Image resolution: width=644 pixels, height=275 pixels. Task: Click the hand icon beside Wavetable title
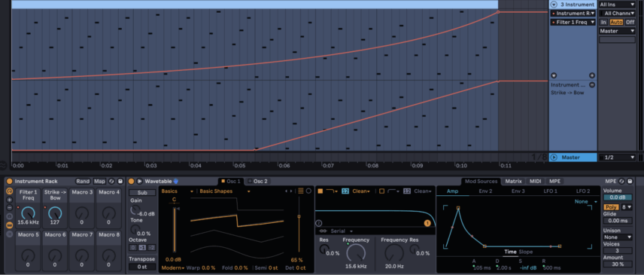[x=176, y=181]
